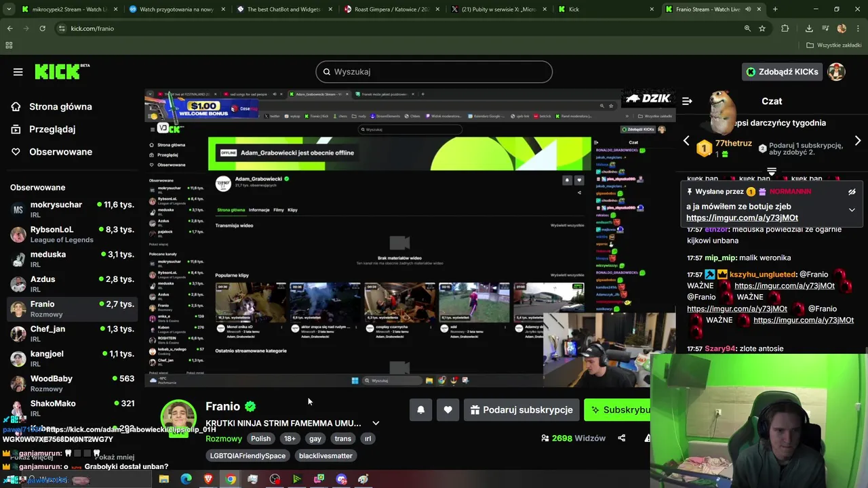Switch to mikrocypek2 Stream tab

click(x=68, y=9)
